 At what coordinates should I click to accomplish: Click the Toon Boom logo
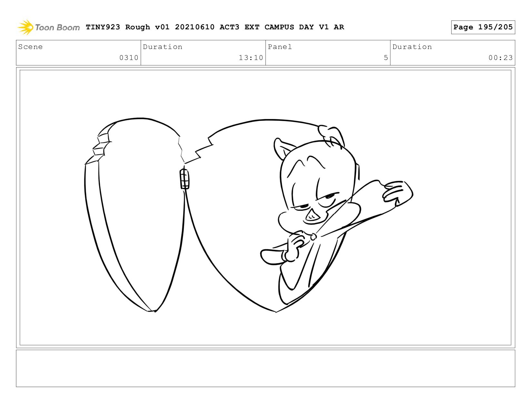click(48, 27)
